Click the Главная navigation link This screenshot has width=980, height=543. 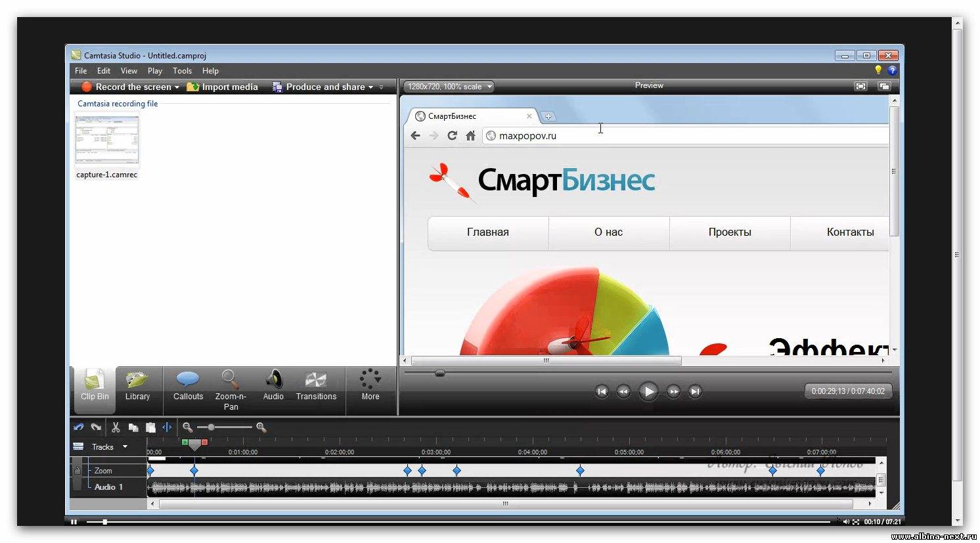[x=488, y=232]
